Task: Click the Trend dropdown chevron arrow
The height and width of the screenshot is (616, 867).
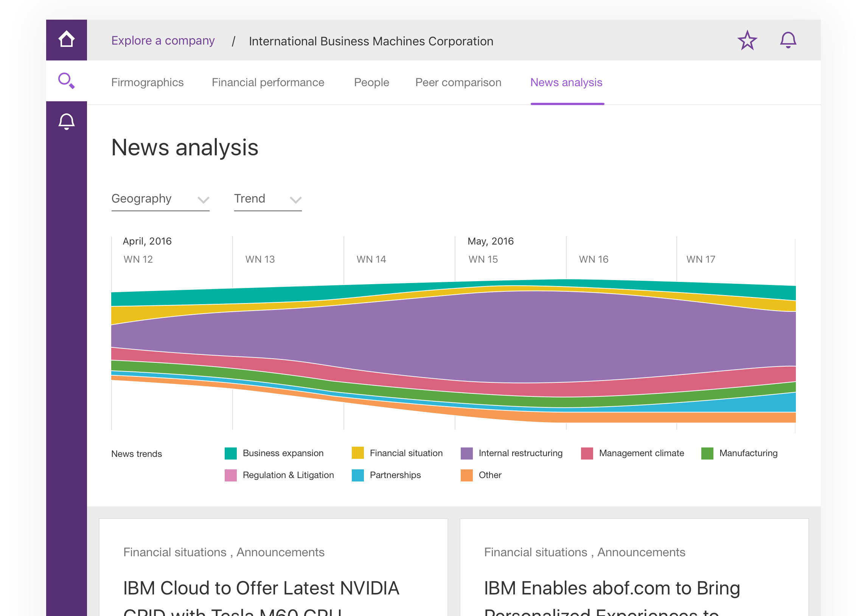Action: (x=295, y=200)
